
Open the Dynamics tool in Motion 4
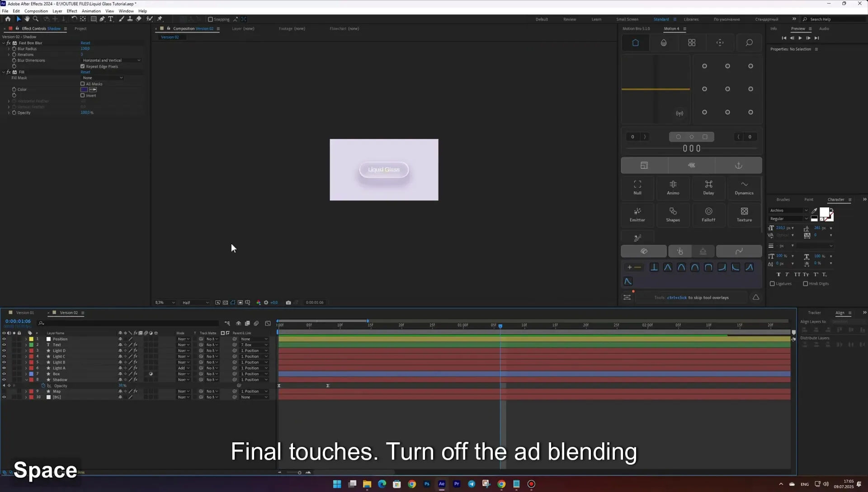pyautogui.click(x=744, y=188)
